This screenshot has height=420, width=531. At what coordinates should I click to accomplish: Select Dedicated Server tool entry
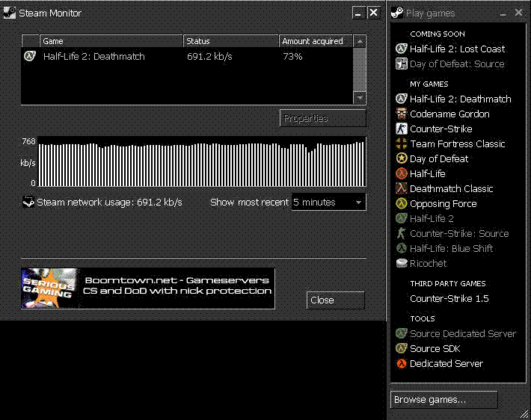[446, 363]
